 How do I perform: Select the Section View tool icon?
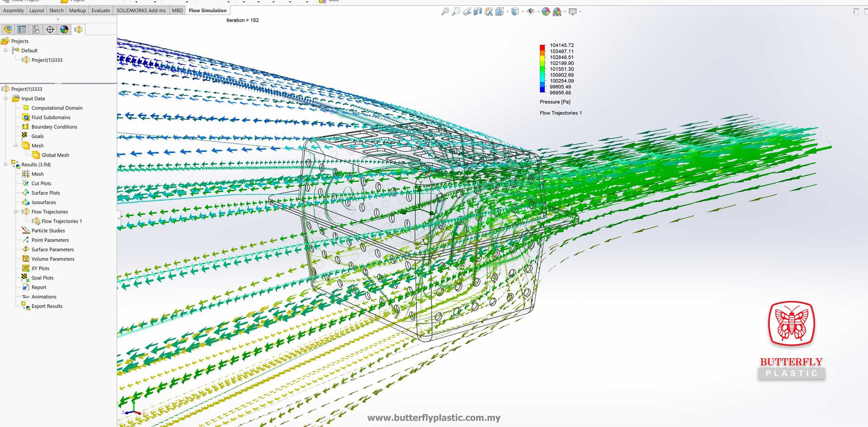coord(478,12)
